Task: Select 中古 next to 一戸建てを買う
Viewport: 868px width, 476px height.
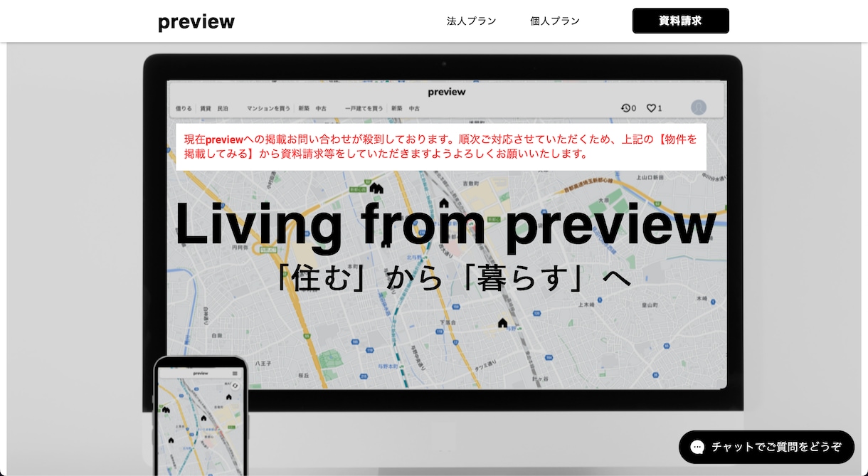Action: pos(413,109)
